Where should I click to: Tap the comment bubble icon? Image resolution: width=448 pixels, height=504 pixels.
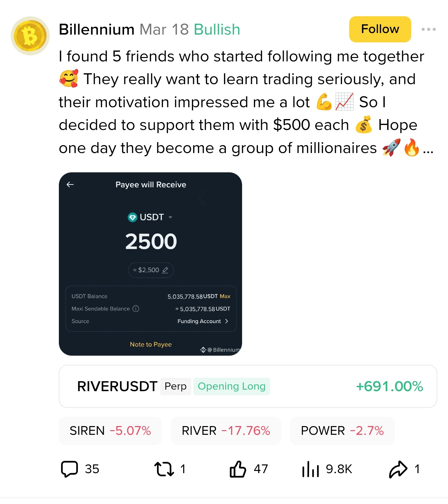(69, 469)
